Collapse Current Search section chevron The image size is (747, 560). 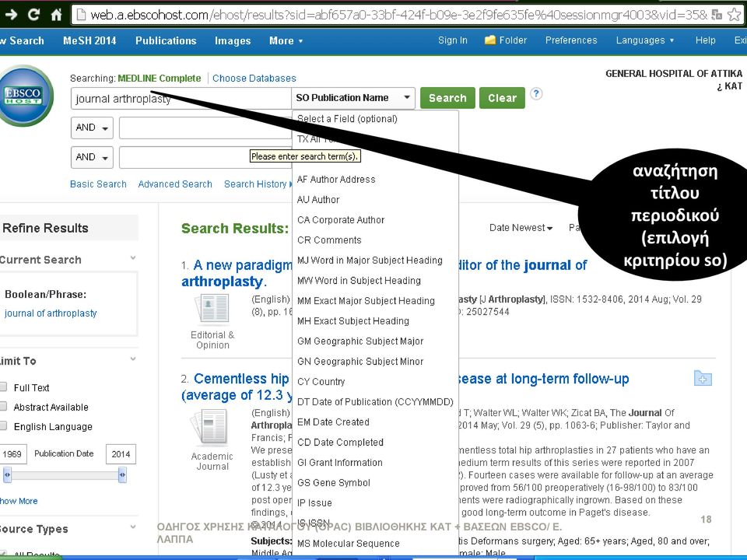pyautogui.click(x=133, y=258)
